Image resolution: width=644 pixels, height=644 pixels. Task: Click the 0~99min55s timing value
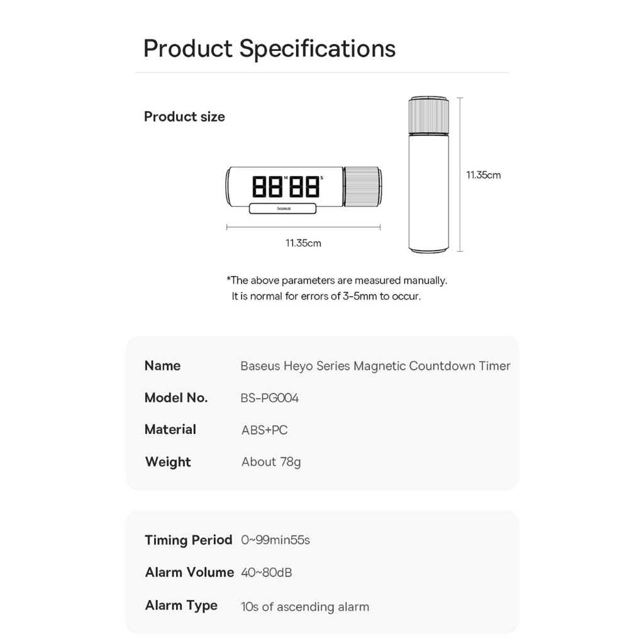275,540
